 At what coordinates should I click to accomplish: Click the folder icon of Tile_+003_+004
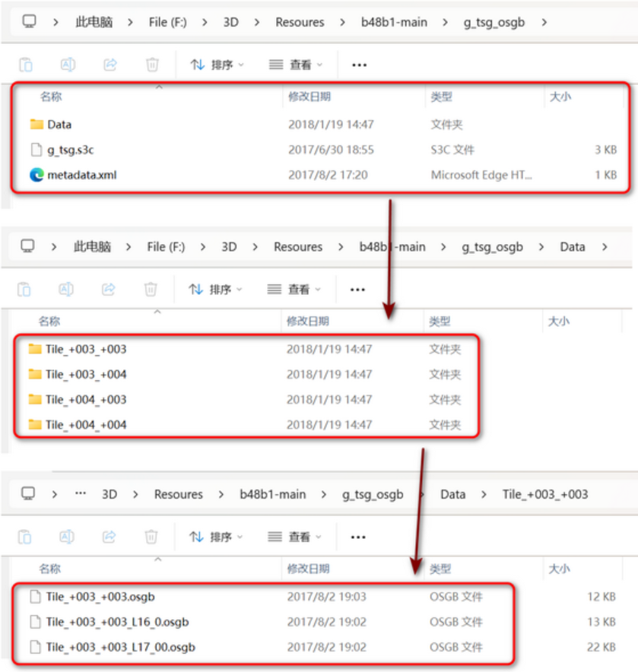click(35, 374)
